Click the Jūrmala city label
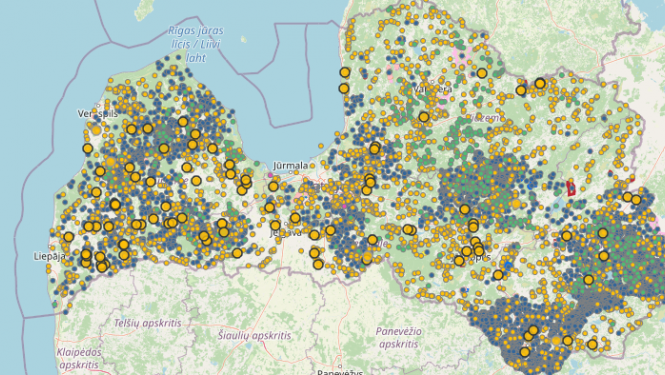The width and height of the screenshot is (665, 375). point(291,165)
